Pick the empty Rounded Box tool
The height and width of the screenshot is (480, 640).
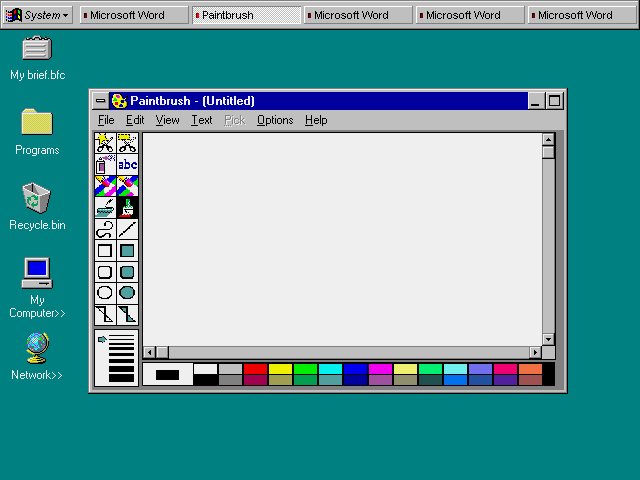coord(105,272)
